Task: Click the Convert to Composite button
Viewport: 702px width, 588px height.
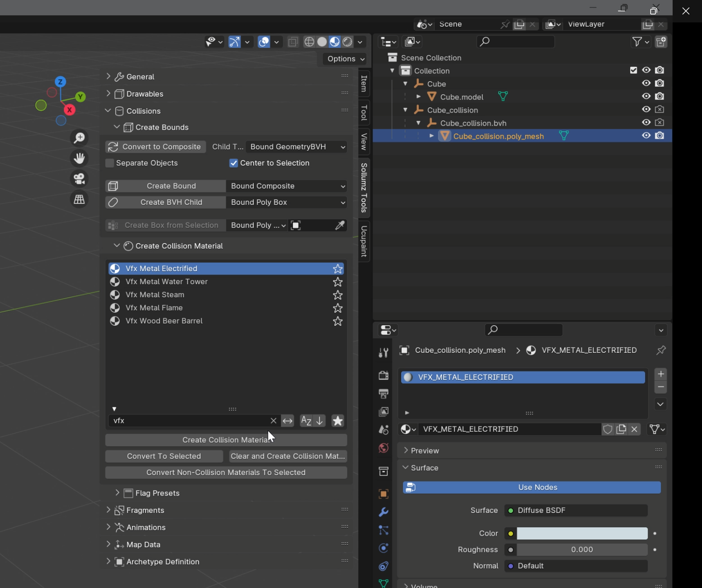Action: point(156,147)
